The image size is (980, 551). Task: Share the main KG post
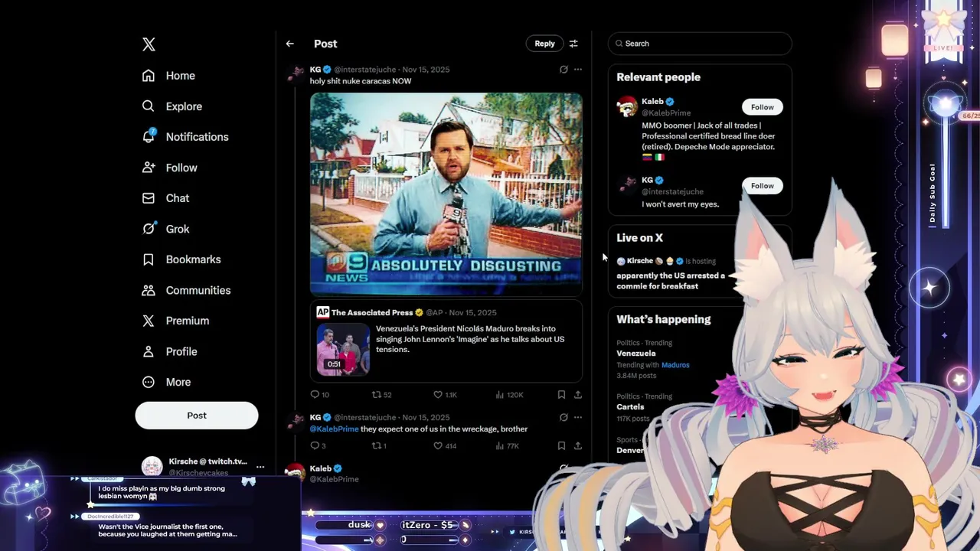(x=578, y=395)
